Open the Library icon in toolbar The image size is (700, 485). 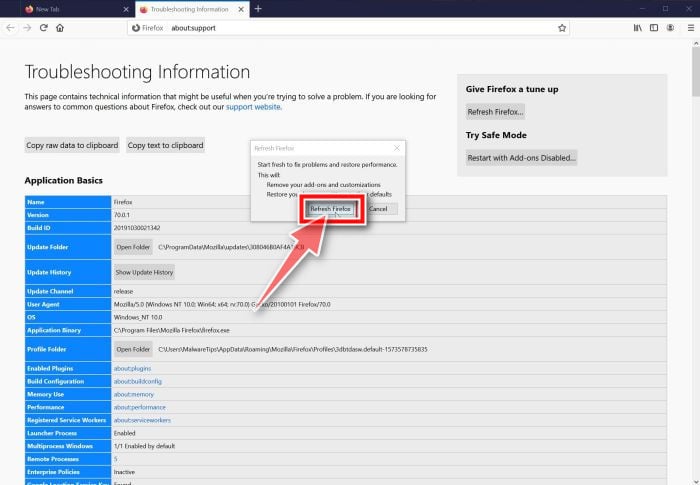tap(638, 28)
